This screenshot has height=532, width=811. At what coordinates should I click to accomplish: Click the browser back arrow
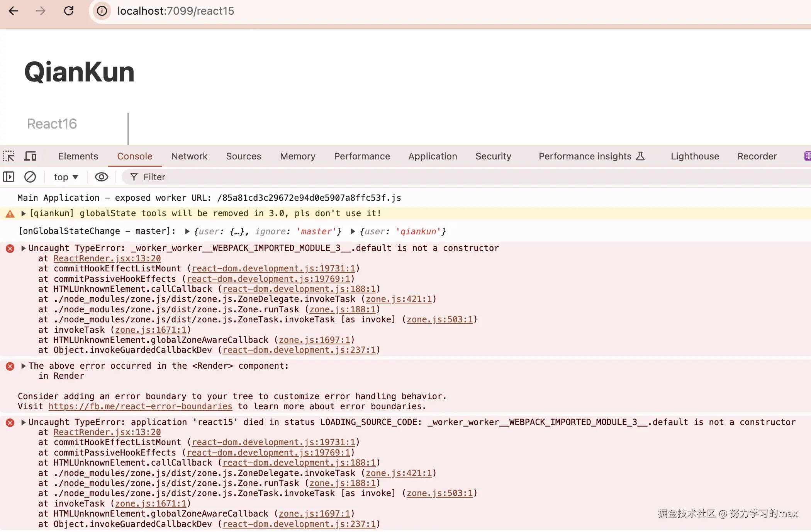tap(14, 11)
